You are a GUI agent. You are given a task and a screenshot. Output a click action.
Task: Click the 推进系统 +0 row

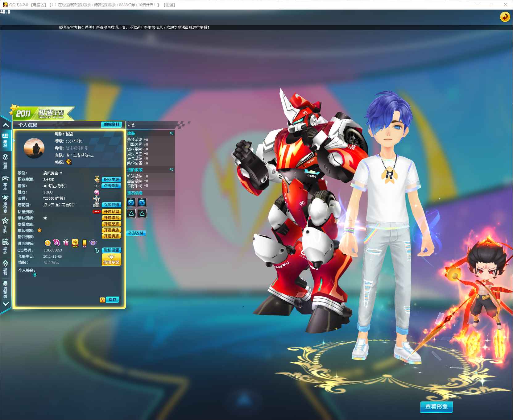click(138, 176)
